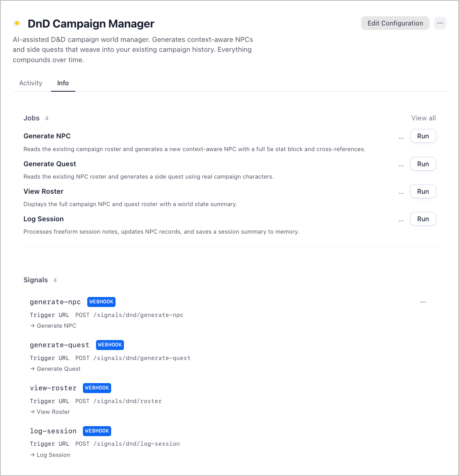Open ellipsis menu for Generate Quest job
This screenshot has height=476, width=459.
click(x=401, y=165)
